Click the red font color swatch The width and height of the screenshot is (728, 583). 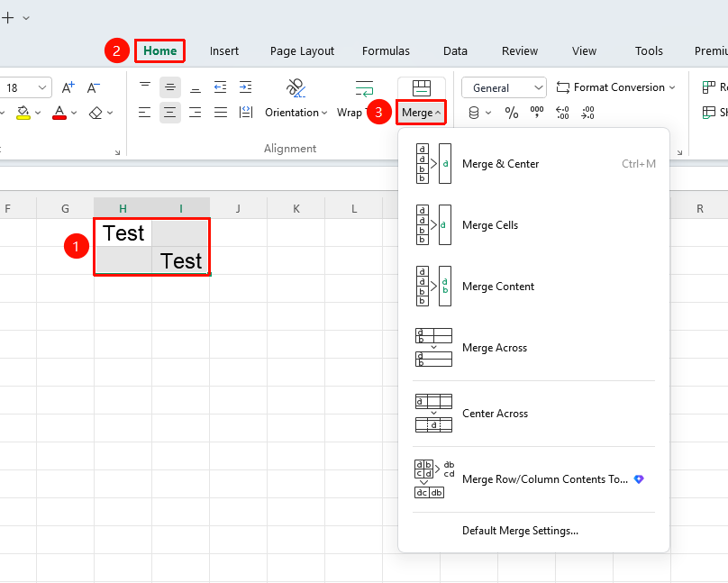pos(59,113)
